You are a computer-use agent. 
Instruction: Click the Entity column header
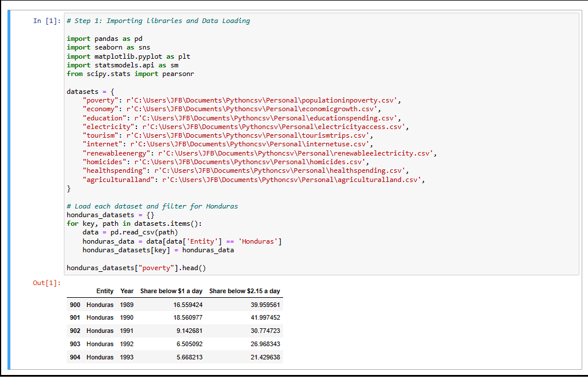coord(105,291)
